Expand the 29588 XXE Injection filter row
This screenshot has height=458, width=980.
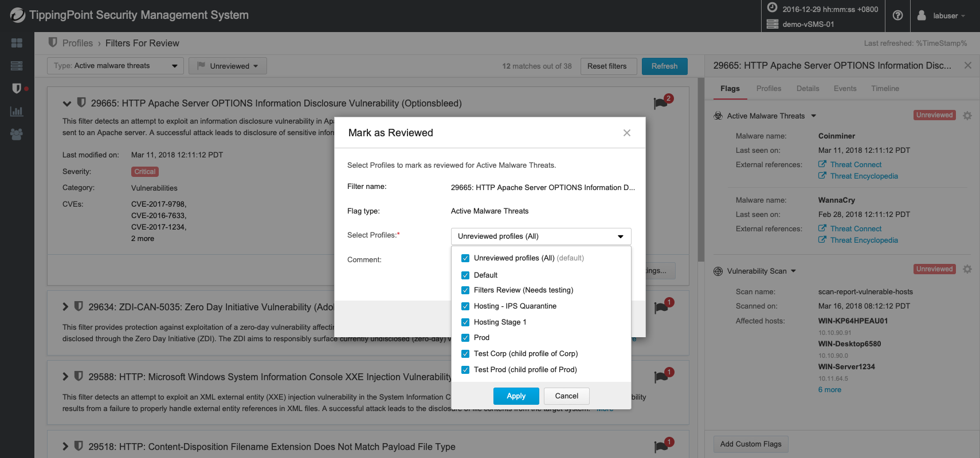point(65,377)
